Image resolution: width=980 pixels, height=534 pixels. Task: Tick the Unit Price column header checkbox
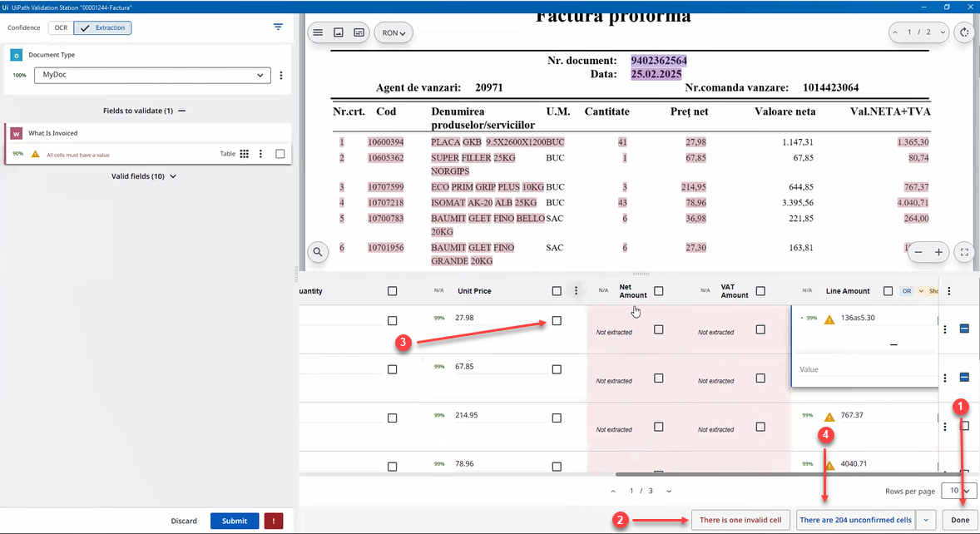[557, 291]
